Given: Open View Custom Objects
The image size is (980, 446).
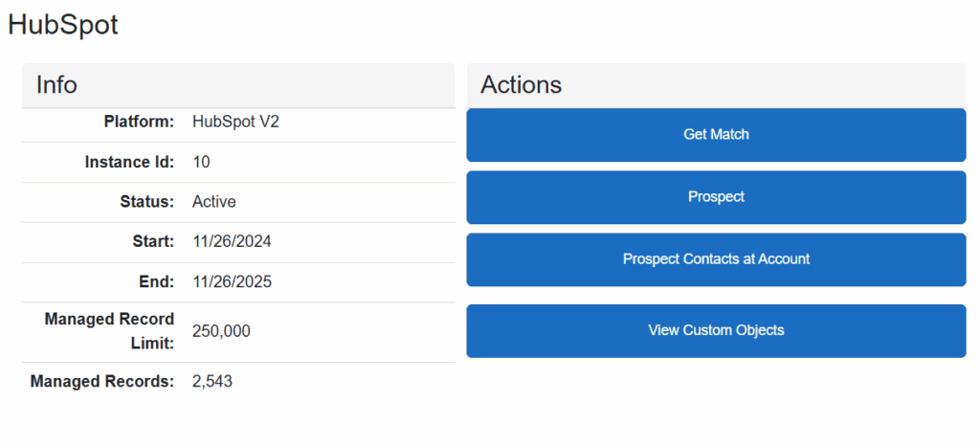Looking at the screenshot, I should (x=716, y=330).
